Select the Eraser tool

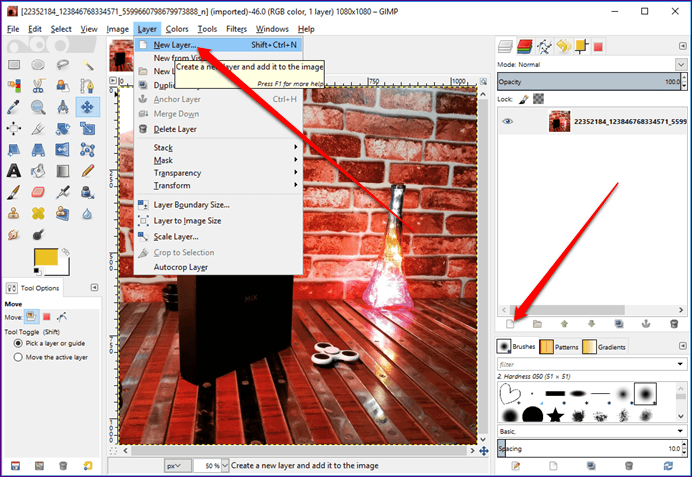coord(38,192)
